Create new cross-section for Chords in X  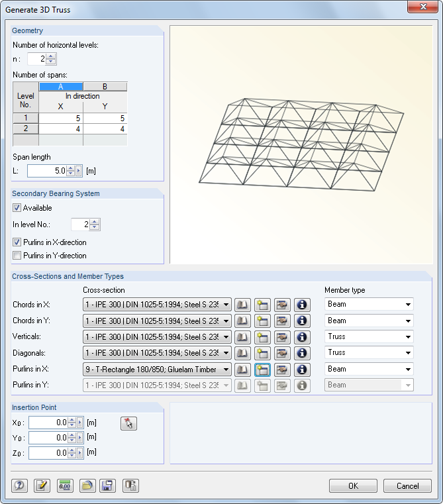coord(262,305)
